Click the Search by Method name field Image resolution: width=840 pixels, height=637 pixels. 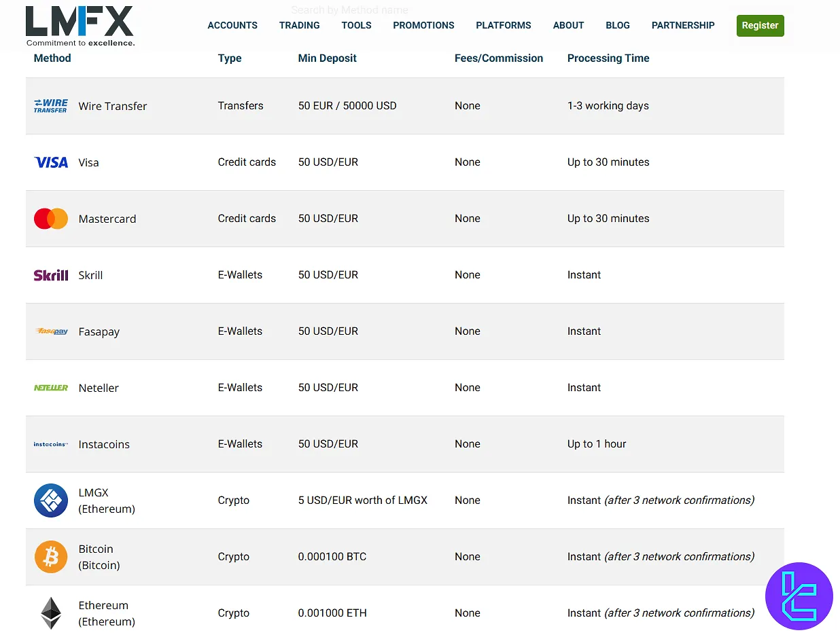point(349,10)
